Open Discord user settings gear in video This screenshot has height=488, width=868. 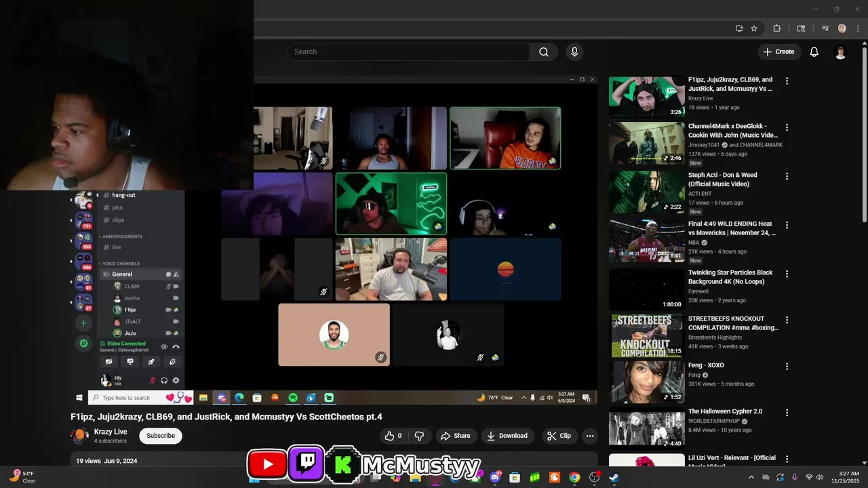click(x=176, y=380)
